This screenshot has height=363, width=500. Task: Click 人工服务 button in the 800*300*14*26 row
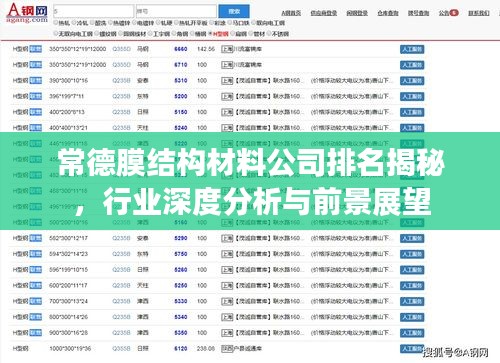click(x=412, y=317)
